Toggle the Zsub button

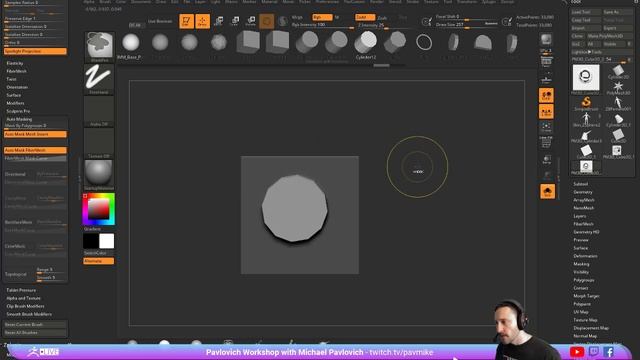coord(382,18)
